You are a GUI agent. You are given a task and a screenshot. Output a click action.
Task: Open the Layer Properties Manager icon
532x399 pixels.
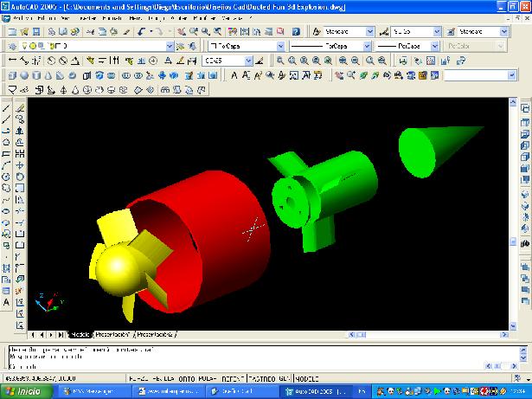pos(11,46)
